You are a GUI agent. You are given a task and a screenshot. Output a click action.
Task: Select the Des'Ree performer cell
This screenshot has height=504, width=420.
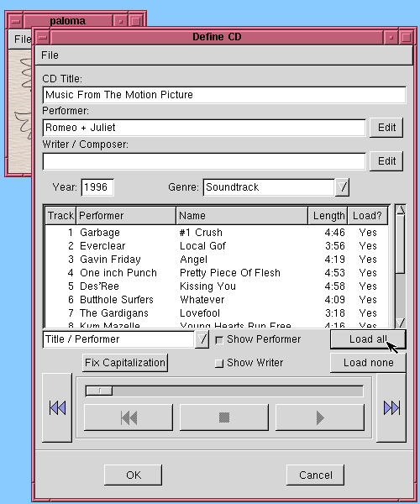[99, 286]
